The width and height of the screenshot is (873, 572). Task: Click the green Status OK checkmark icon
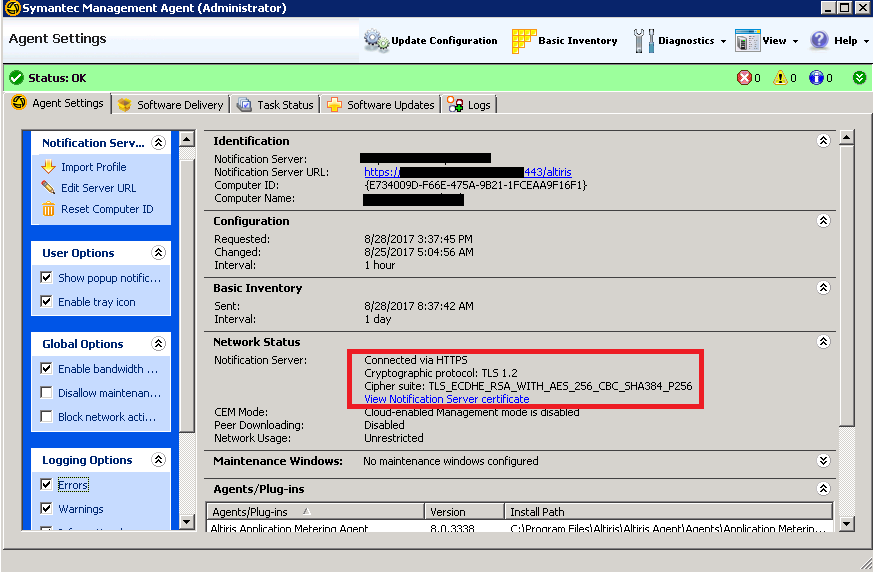[x=17, y=78]
